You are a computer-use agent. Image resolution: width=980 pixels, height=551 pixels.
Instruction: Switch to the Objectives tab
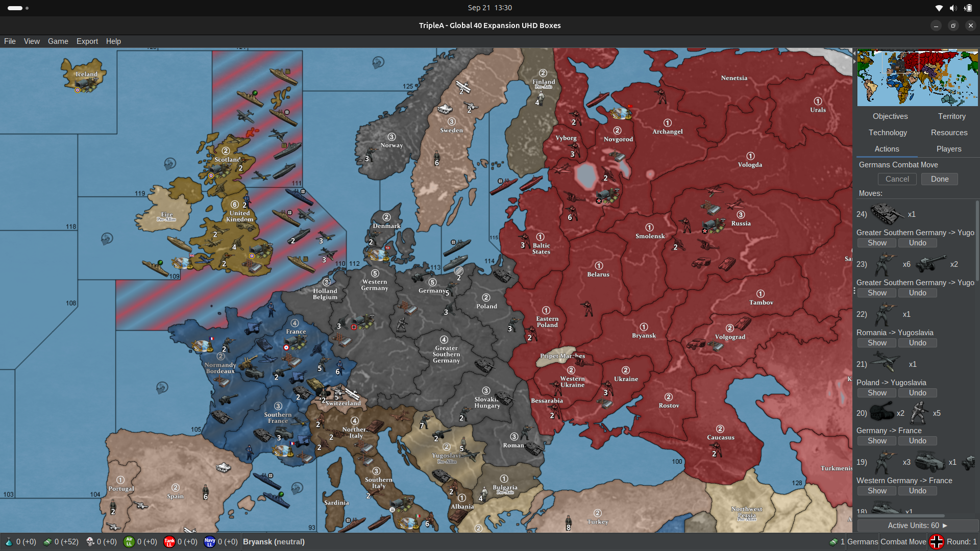[890, 116]
